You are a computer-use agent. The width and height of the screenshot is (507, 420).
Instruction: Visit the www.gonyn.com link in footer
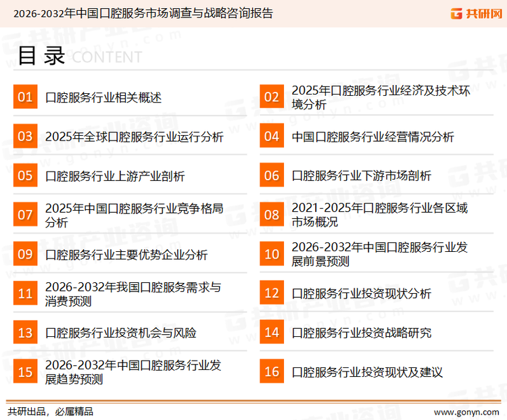click(x=466, y=413)
